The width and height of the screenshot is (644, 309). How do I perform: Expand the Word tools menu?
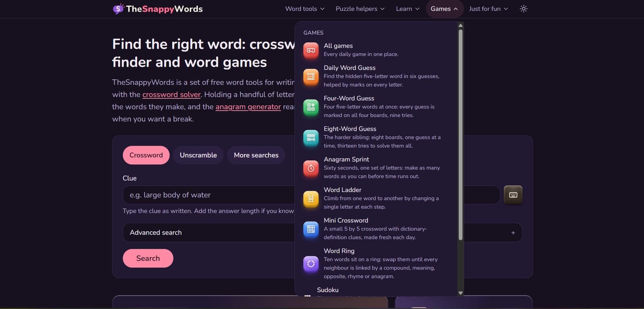[305, 9]
